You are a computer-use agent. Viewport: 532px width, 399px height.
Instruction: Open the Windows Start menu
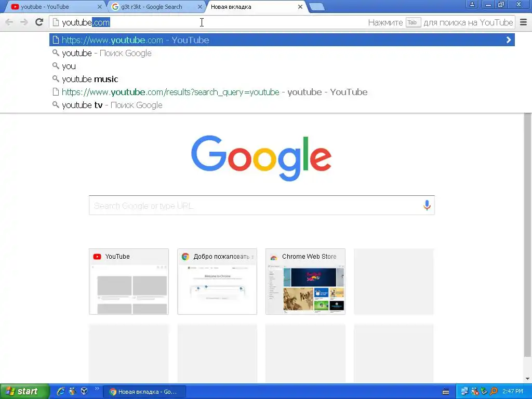click(x=24, y=391)
